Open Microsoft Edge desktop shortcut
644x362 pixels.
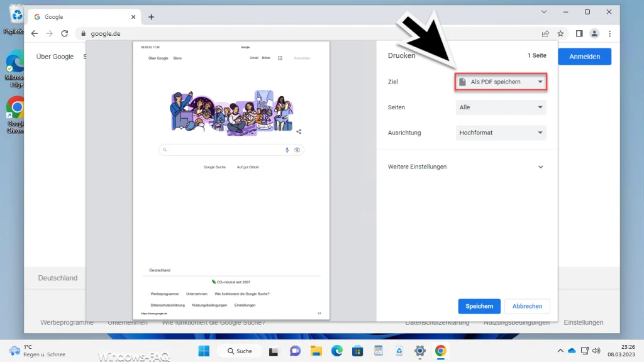pyautogui.click(x=16, y=69)
